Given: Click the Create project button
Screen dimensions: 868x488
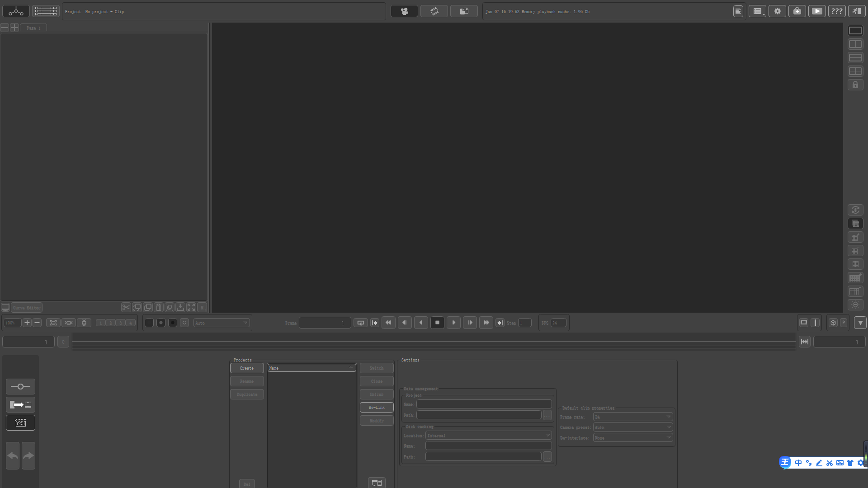Looking at the screenshot, I should [x=246, y=368].
